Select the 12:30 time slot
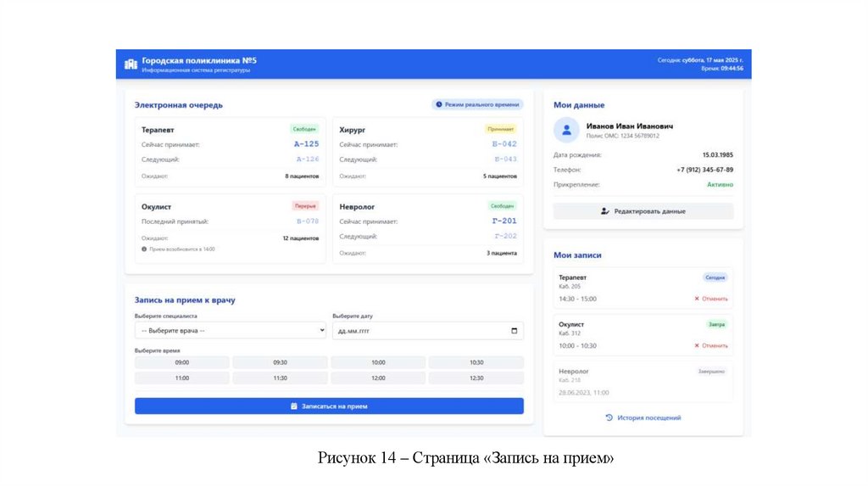The height and width of the screenshot is (487, 868). pos(476,378)
